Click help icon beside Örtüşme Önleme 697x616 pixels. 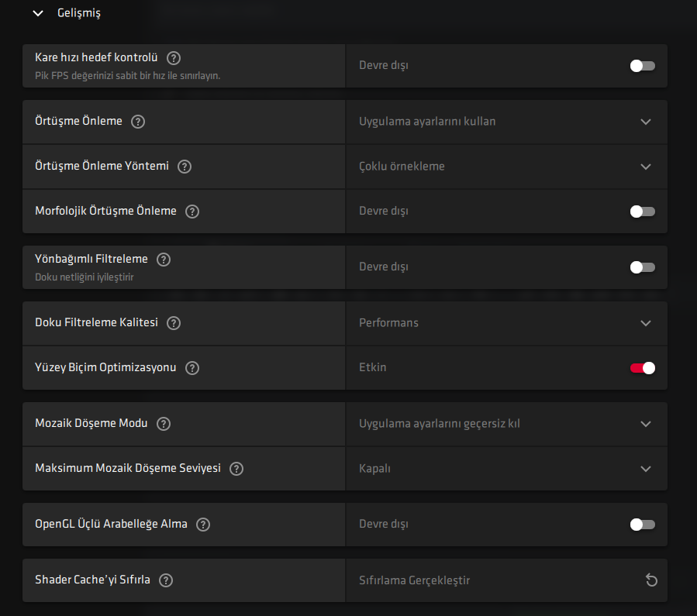[x=138, y=121]
